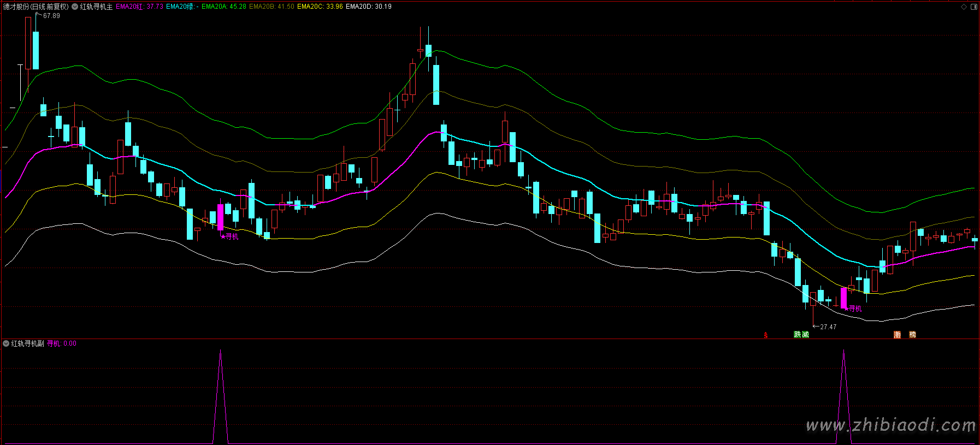Image resolution: width=980 pixels, height=445 pixels.
Task: Open the green 跌 event marker
Action: coord(798,335)
